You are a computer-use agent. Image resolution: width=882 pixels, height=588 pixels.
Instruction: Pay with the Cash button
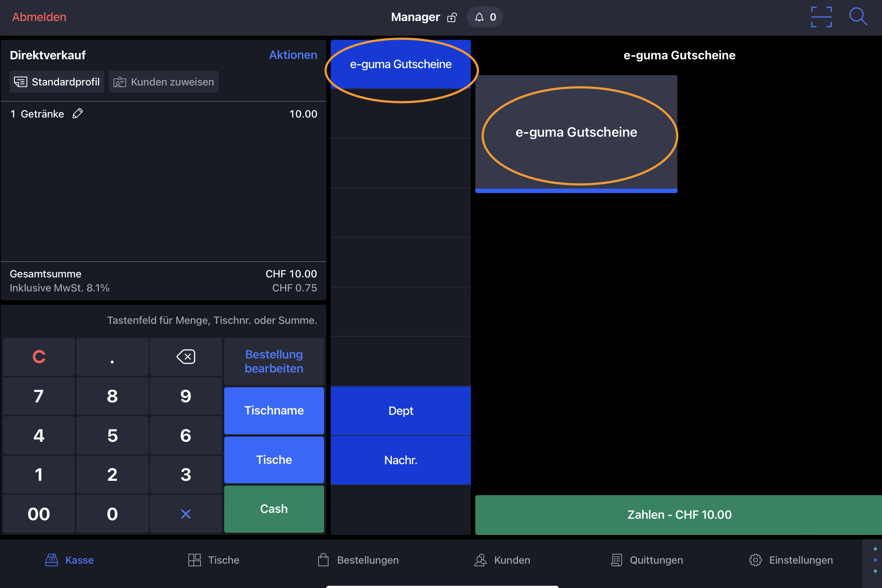pos(274,509)
